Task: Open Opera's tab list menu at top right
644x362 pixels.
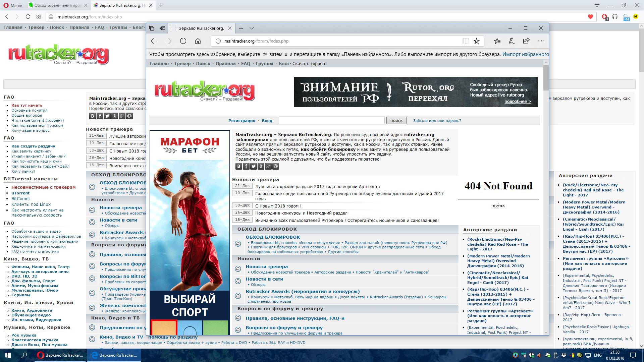Action: (597, 5)
